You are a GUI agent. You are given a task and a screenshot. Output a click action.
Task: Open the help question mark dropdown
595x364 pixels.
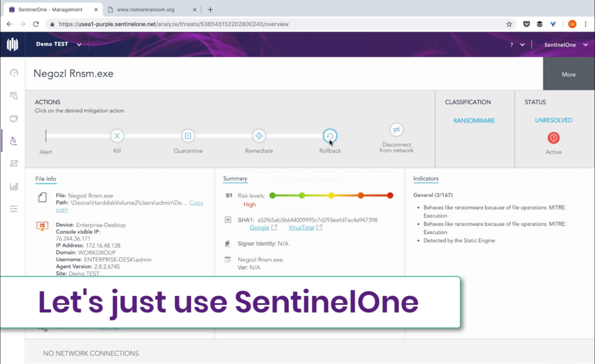point(517,45)
